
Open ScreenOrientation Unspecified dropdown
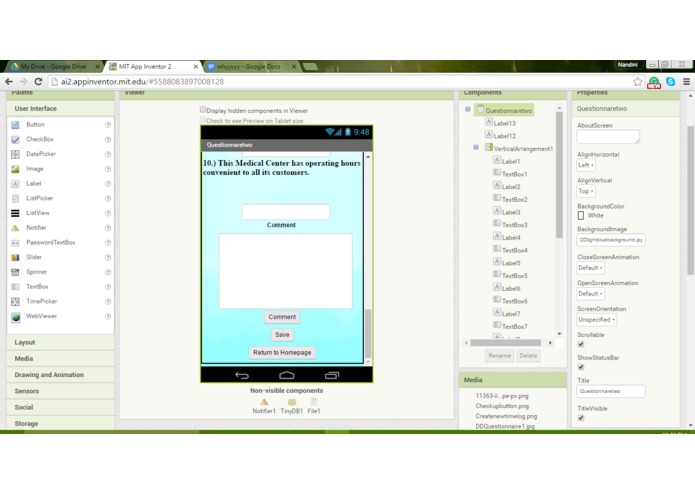point(596,319)
